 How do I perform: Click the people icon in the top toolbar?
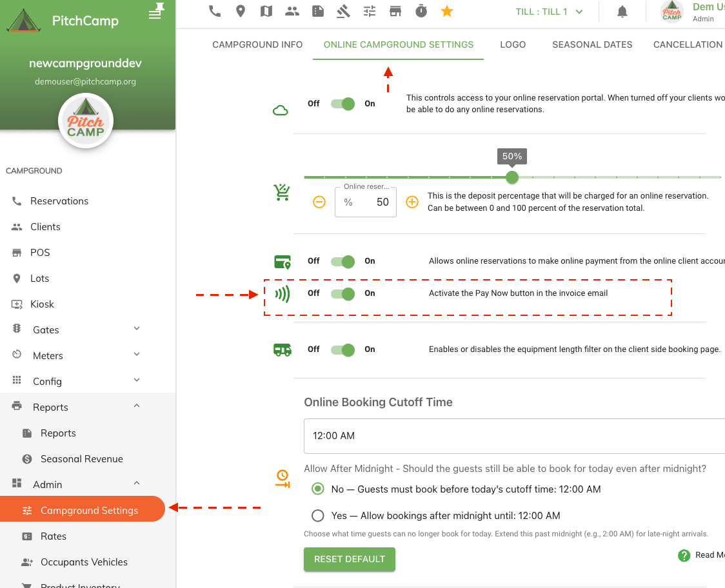point(292,11)
